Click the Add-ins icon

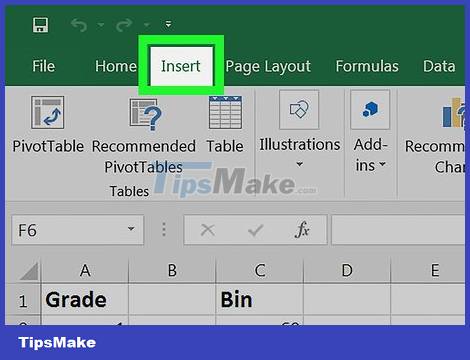tap(370, 109)
